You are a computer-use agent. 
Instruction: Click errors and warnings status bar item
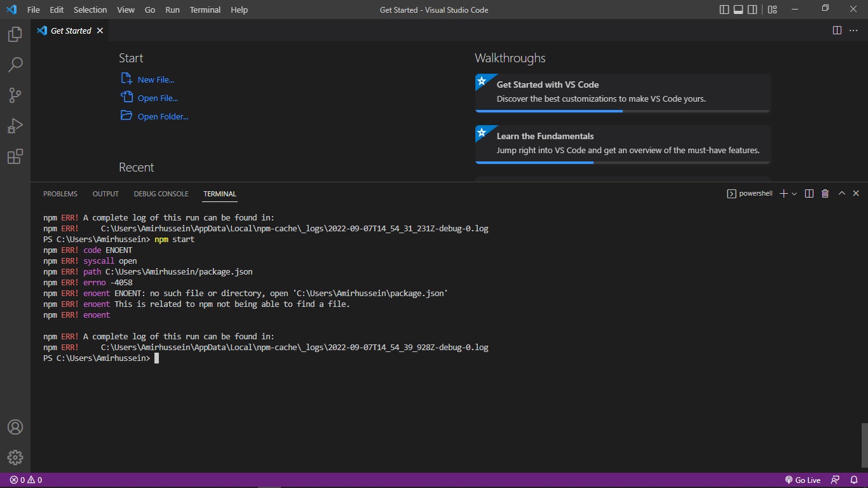coord(26,480)
